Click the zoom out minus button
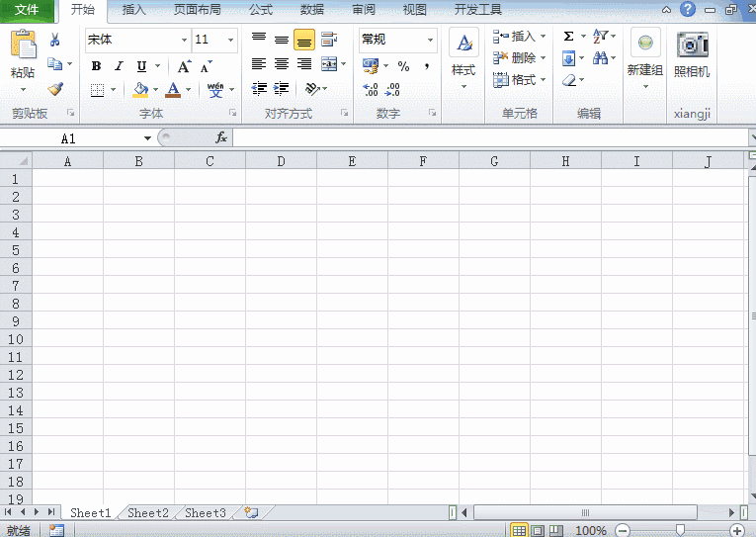 point(623,531)
